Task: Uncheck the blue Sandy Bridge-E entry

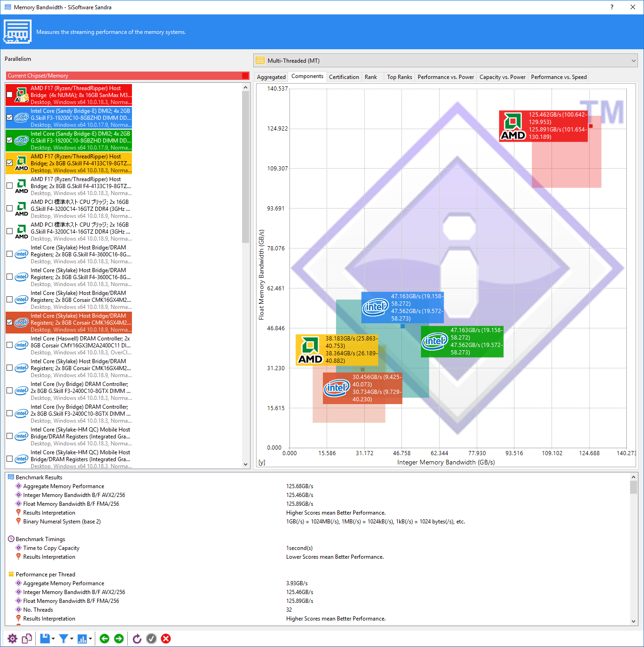Action: pyautogui.click(x=10, y=118)
